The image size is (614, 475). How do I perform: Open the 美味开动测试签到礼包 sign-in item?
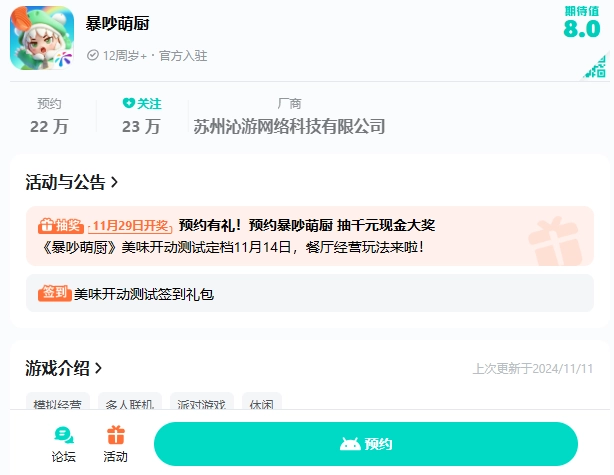point(144,294)
